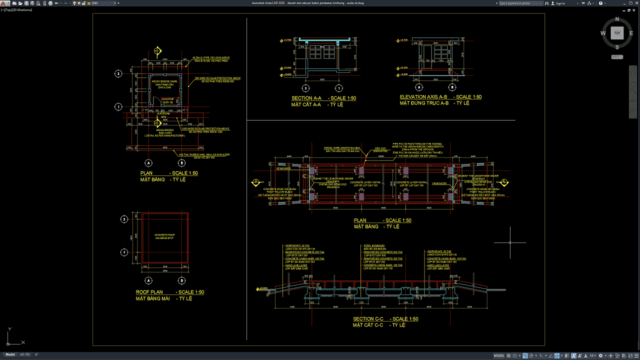Open the AutoCAD application menu button

[4, 3]
